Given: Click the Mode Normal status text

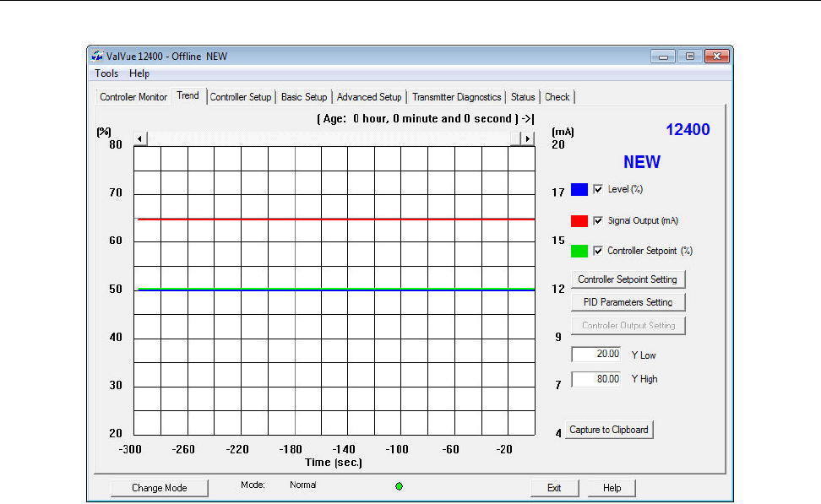Looking at the screenshot, I should tap(278, 485).
